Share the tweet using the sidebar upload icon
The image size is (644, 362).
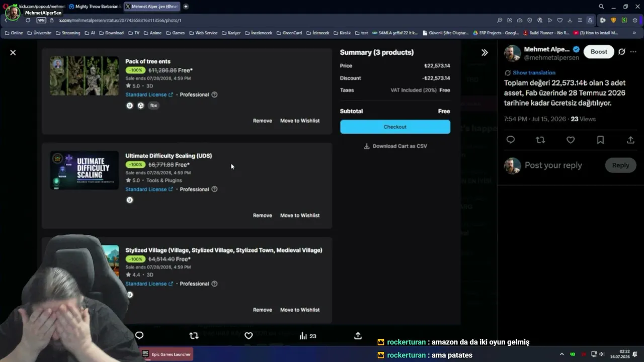coord(630,140)
